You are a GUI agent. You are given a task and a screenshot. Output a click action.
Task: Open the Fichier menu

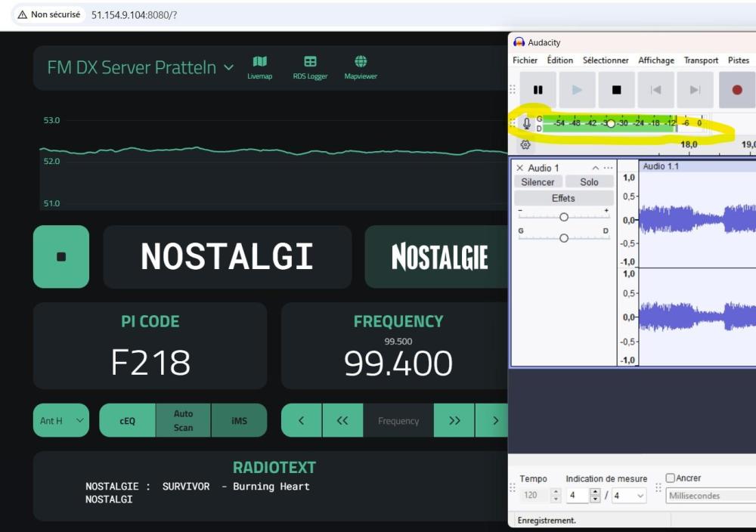click(x=525, y=60)
